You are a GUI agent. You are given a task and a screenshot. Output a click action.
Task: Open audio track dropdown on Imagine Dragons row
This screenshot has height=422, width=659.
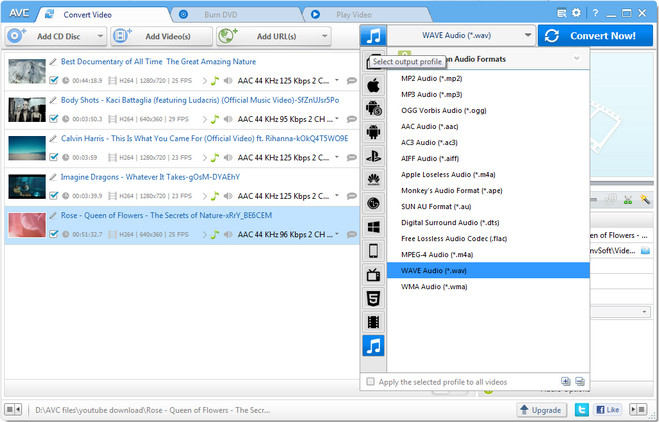pyautogui.click(x=337, y=195)
